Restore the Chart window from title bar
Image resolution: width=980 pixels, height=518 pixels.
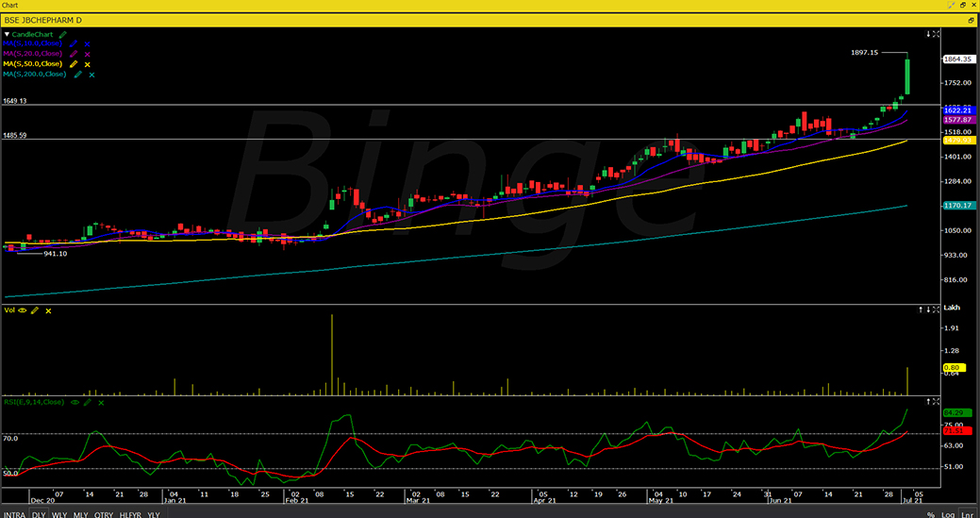click(963, 5)
